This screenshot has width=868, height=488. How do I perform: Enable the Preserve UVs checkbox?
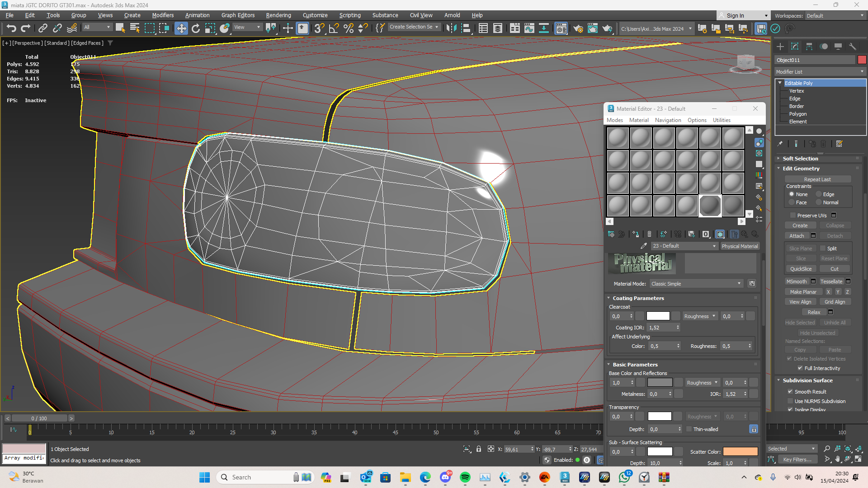793,216
